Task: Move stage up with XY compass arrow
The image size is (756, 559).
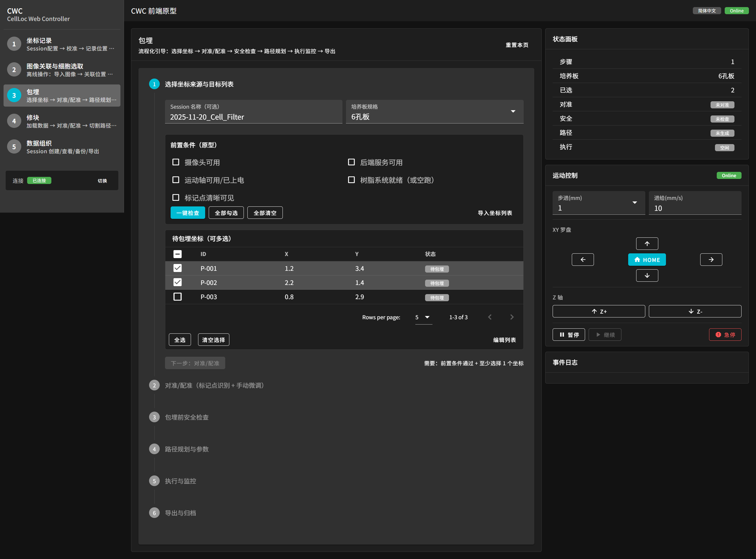Action: [x=647, y=244]
